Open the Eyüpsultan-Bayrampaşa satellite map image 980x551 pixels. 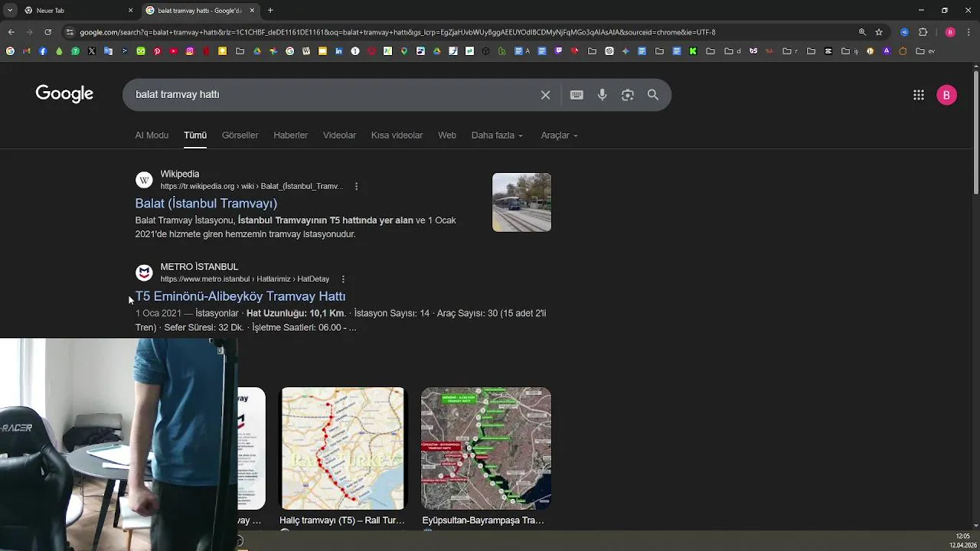(x=486, y=448)
